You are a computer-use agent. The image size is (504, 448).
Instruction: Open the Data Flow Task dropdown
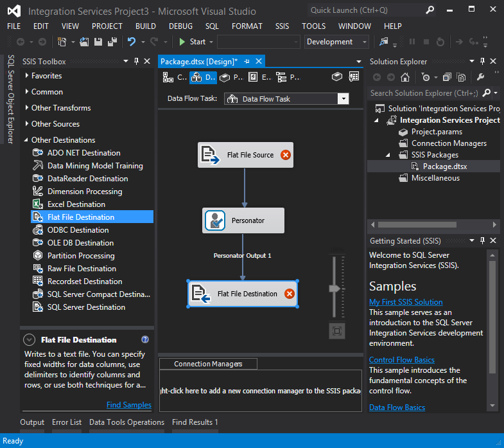(343, 99)
